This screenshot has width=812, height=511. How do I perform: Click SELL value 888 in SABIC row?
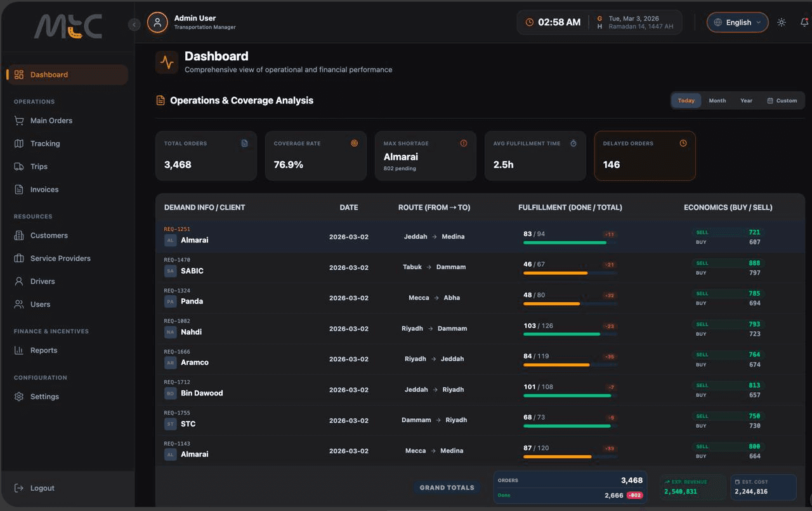[754, 263]
